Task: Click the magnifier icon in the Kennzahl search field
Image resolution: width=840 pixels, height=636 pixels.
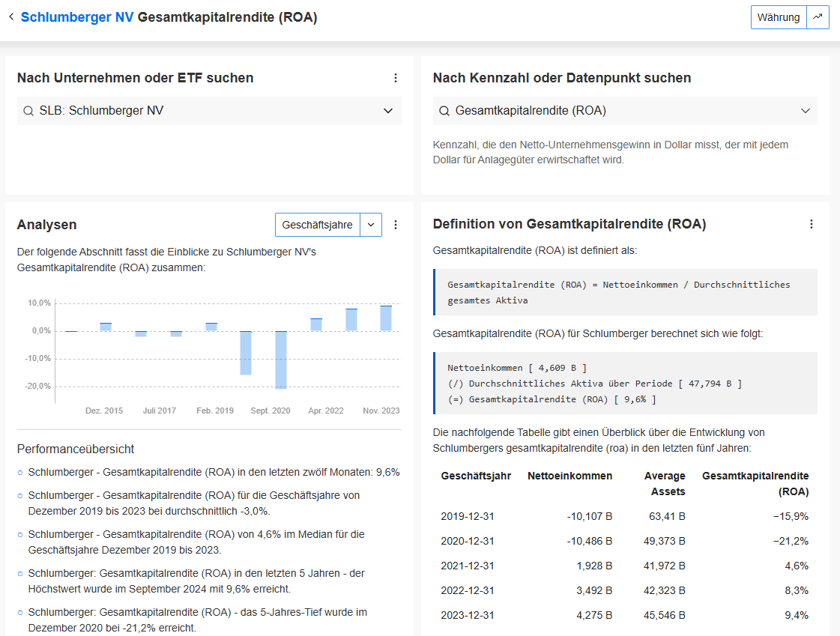Action: pos(444,110)
